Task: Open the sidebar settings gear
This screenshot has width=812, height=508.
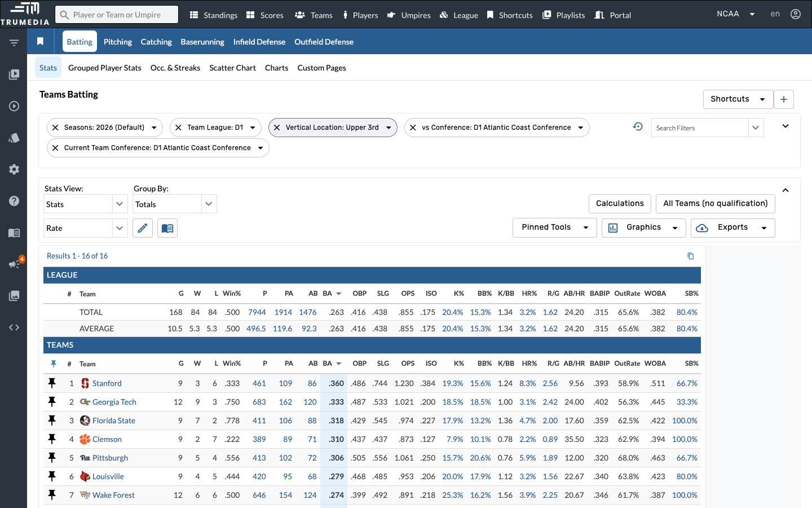Action: 14,169
